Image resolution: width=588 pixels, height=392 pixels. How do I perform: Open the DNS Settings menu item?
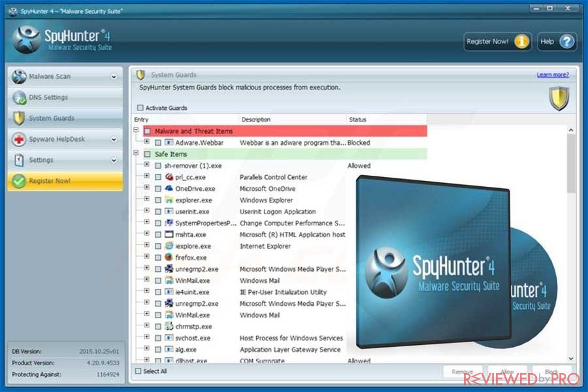click(65, 97)
